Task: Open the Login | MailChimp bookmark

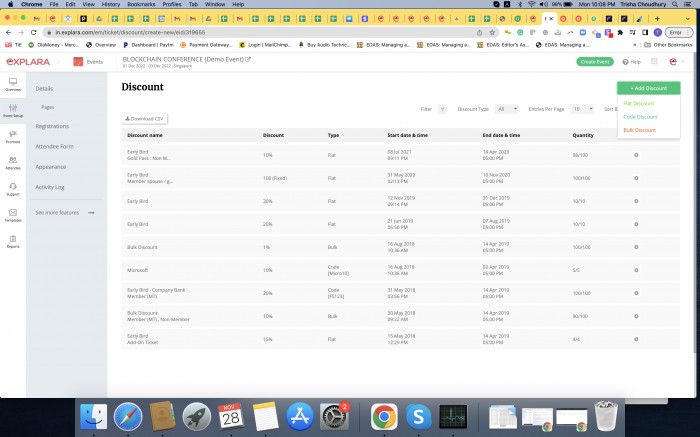Action: [265, 45]
